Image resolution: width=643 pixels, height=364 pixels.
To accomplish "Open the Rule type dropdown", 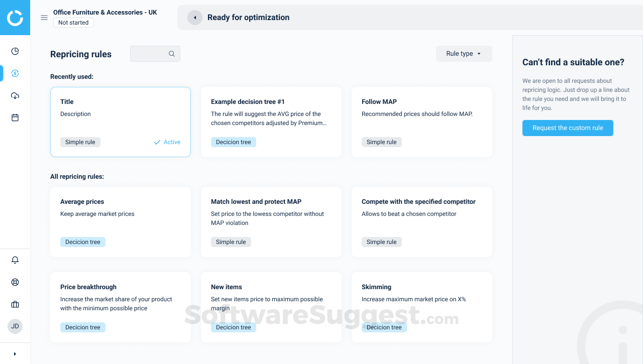I will pyautogui.click(x=464, y=53).
